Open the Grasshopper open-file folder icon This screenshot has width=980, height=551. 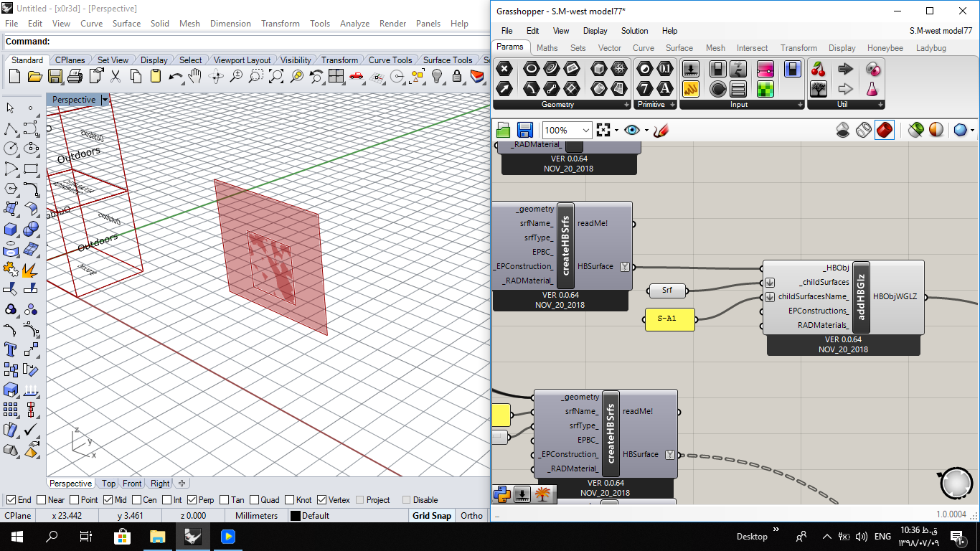[503, 130]
